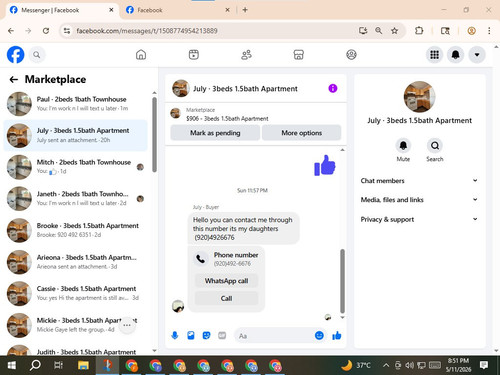
Task: Click the address bar URL
Action: (147, 31)
